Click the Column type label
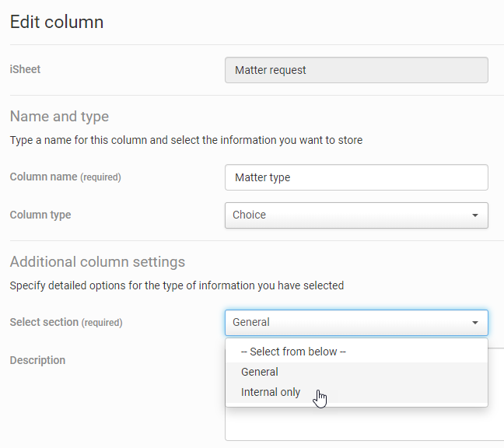 pyautogui.click(x=40, y=215)
